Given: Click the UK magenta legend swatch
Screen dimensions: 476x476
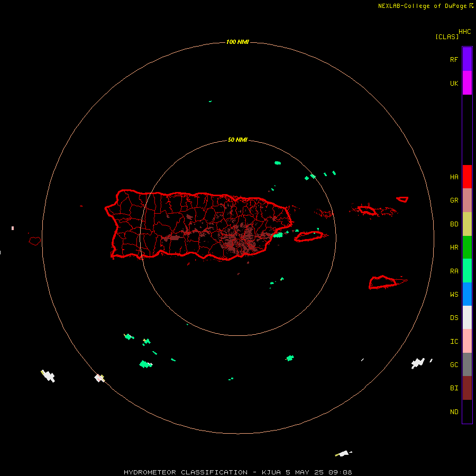Looking at the screenshot, I should tap(467, 83).
